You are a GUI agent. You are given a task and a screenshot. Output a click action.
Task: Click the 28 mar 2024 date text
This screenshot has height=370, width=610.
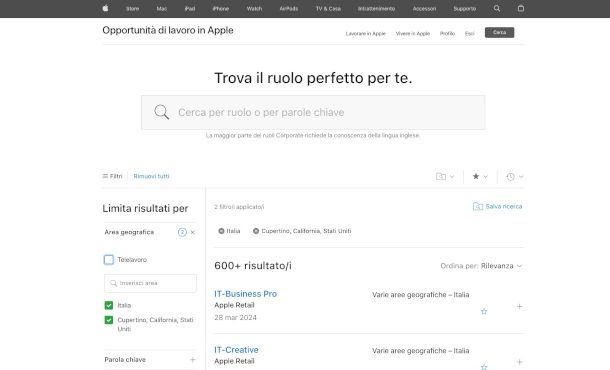(x=235, y=318)
